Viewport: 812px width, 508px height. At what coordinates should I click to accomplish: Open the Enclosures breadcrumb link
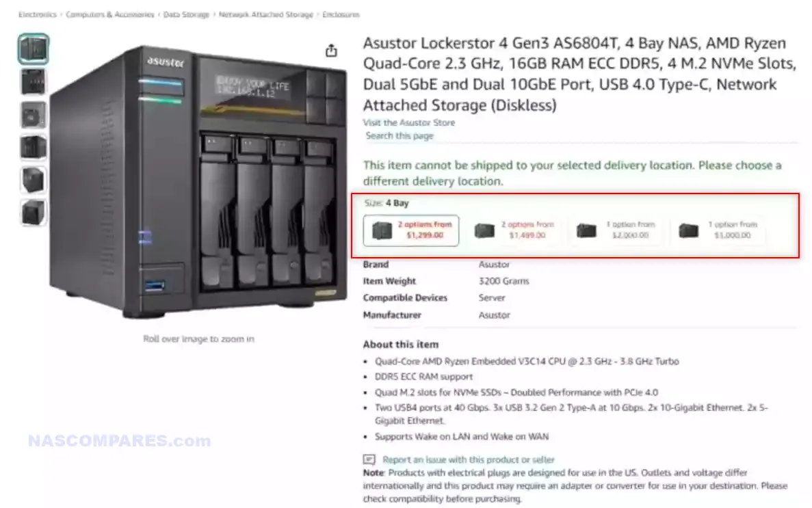click(341, 14)
